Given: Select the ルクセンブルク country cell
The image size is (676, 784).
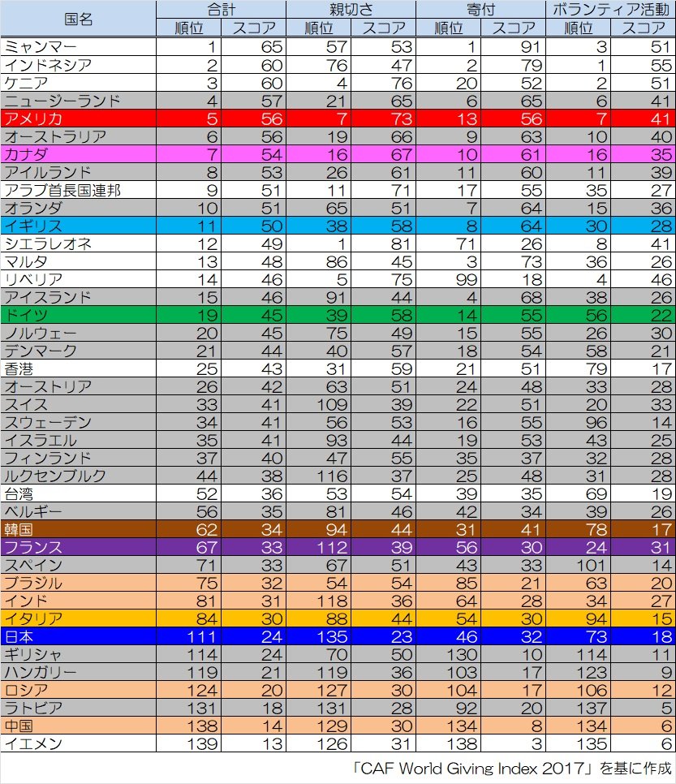Looking at the screenshot, I should pos(78,476).
